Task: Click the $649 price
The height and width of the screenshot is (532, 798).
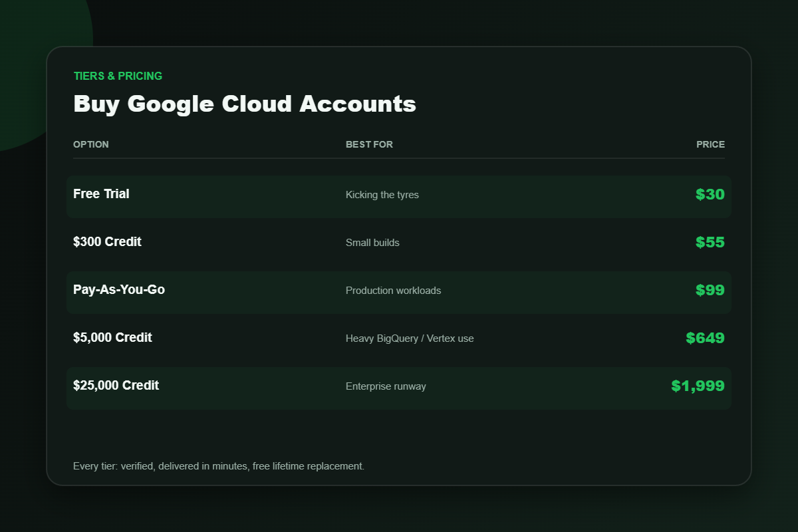Action: 706,338
